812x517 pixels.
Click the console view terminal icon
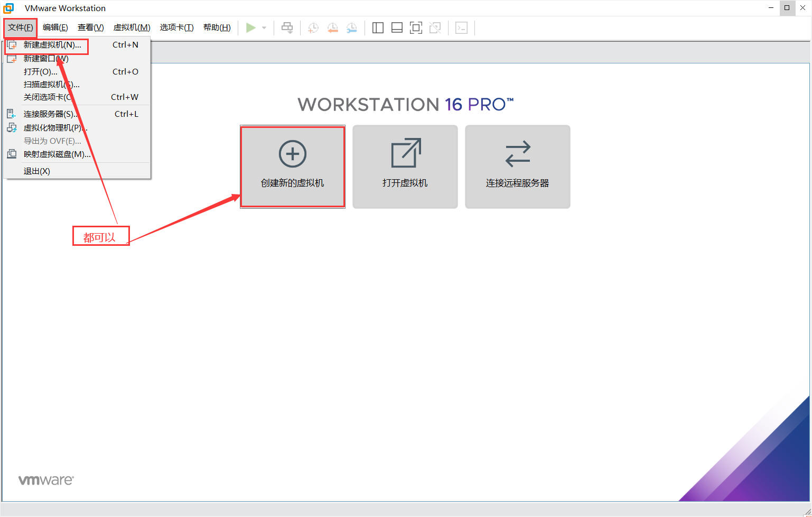[x=461, y=28]
